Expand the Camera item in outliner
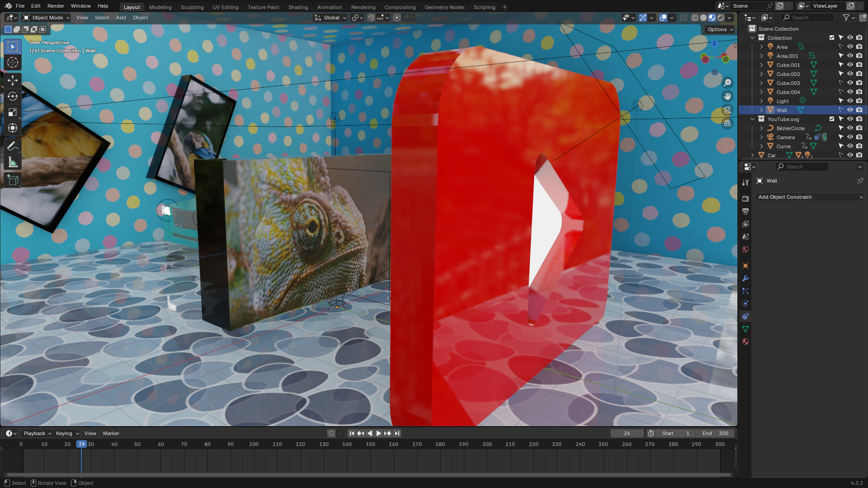The image size is (868, 488). pos(761,137)
